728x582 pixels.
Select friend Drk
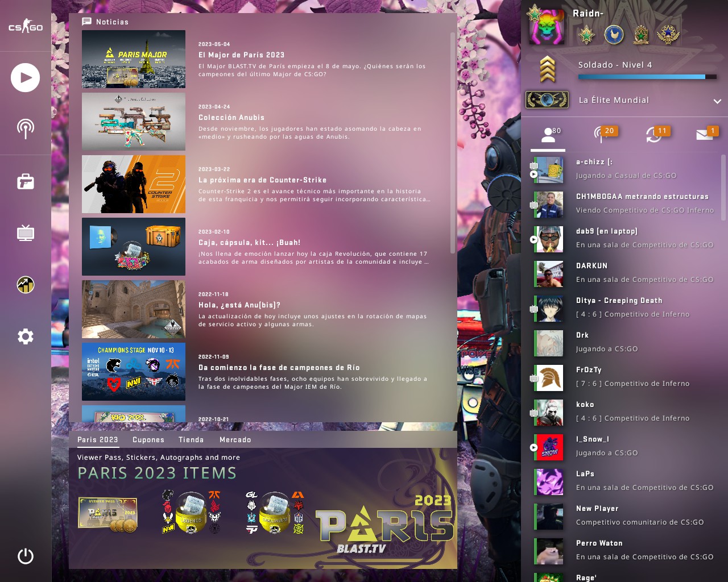pos(624,343)
